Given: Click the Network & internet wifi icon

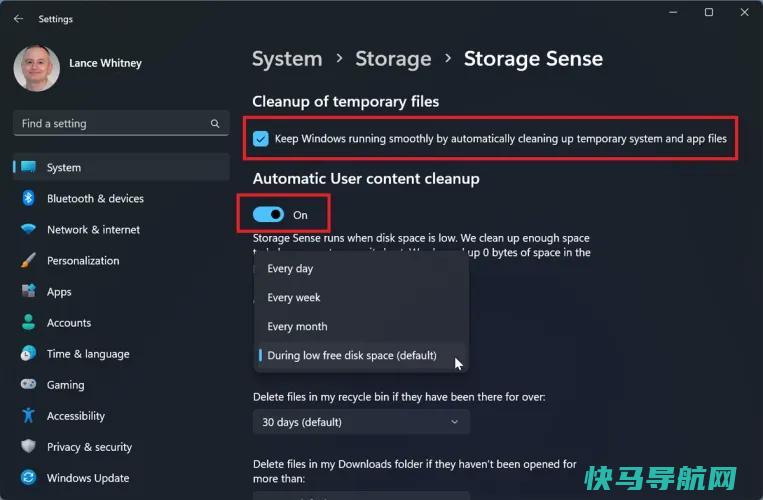Looking at the screenshot, I should tap(28, 229).
